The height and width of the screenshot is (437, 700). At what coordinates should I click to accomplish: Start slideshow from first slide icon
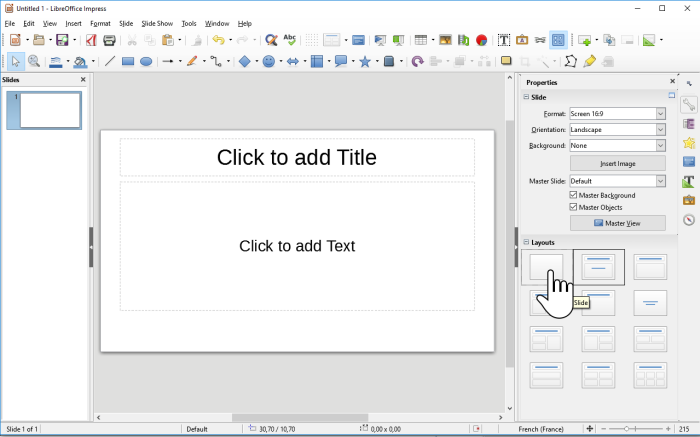pos(380,40)
